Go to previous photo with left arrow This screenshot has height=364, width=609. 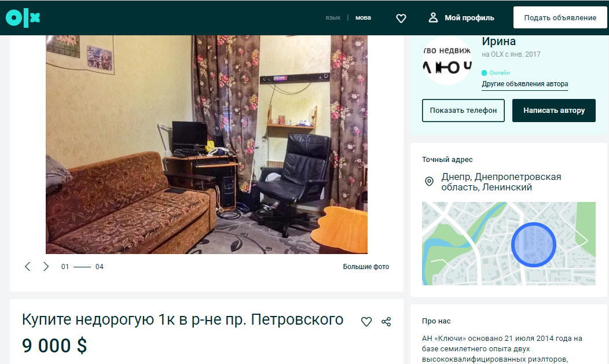[27, 267]
